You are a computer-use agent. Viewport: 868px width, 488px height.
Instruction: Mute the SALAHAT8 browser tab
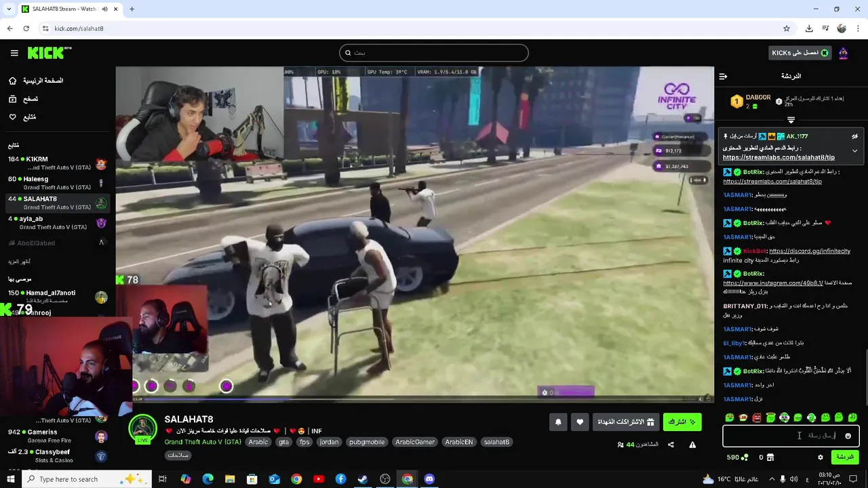(x=104, y=9)
